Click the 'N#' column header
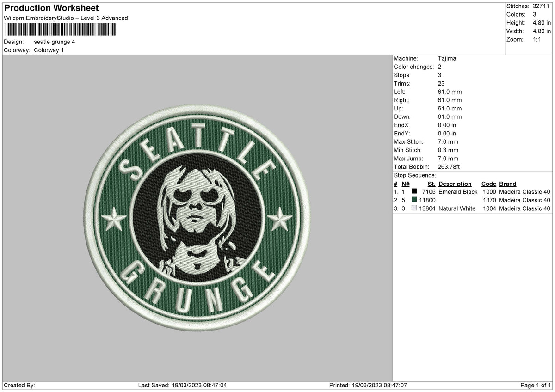This screenshot has width=555, height=392. (x=405, y=184)
